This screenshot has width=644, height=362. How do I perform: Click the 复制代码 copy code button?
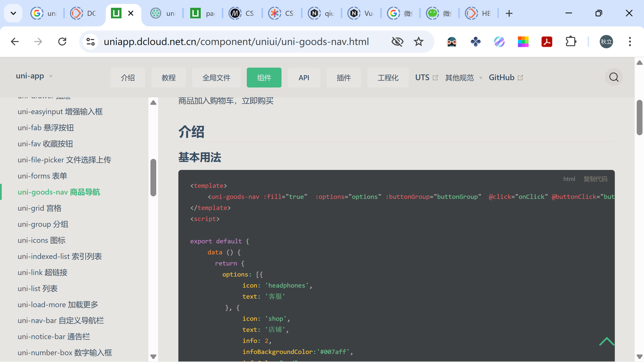(595, 179)
